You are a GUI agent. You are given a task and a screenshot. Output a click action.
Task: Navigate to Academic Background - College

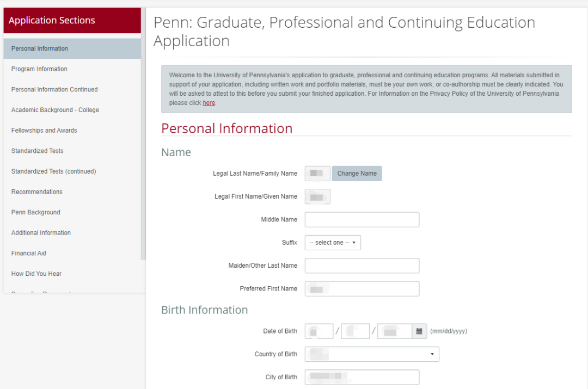(x=55, y=110)
